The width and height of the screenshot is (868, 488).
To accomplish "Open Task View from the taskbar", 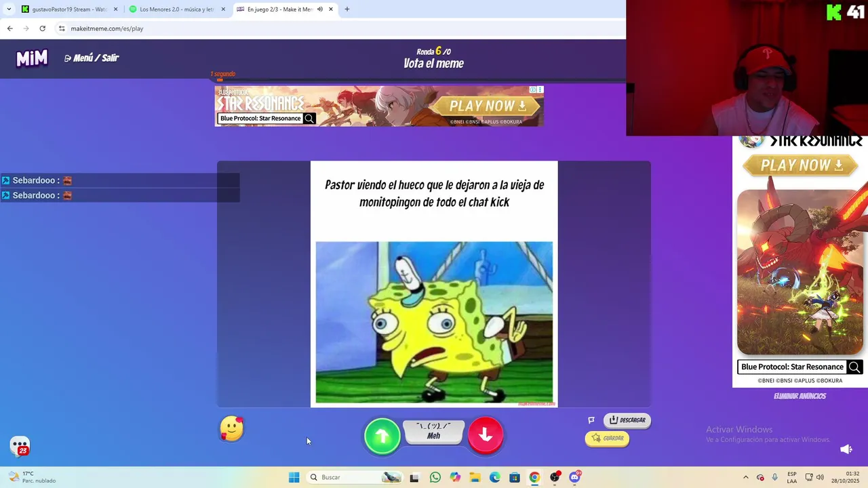I will click(414, 477).
